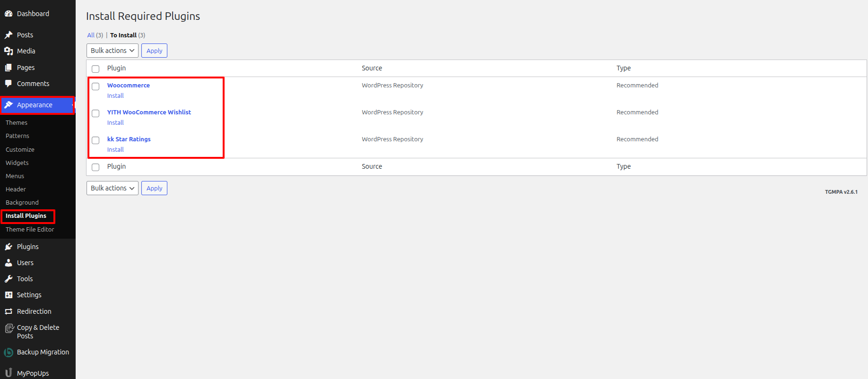Screen dimensions: 868x379
Task: Select the kk Star Ratings checkbox
Action: (x=95, y=140)
